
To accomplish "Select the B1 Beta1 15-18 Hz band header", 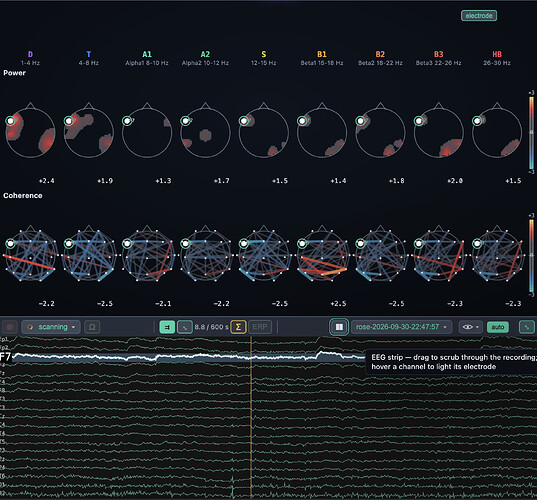I will click(x=322, y=58).
